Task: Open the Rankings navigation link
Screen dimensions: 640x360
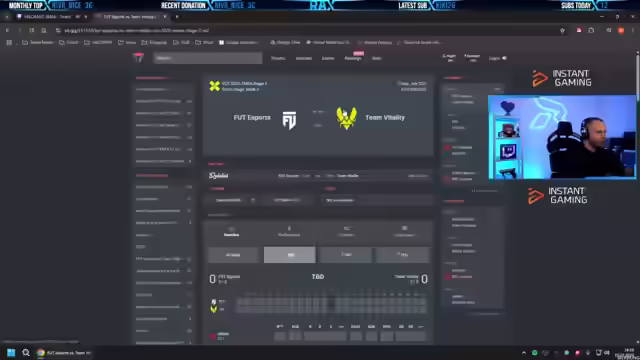Action: point(353,58)
